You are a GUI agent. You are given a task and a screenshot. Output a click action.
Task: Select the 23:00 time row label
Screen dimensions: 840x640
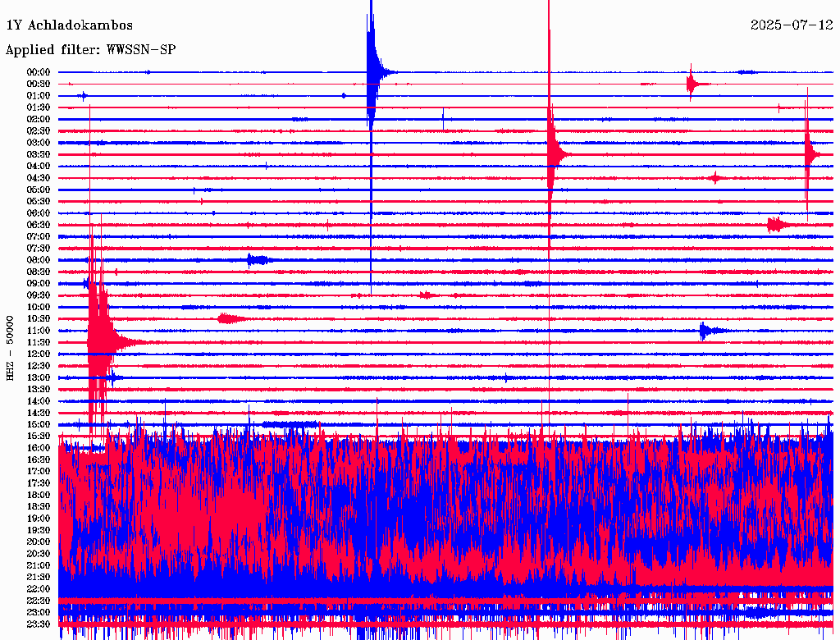pyautogui.click(x=39, y=613)
